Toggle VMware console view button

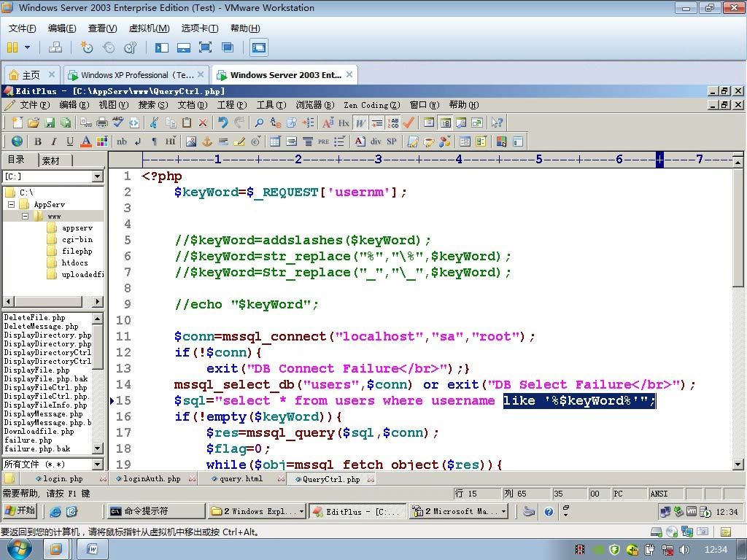pos(259,47)
